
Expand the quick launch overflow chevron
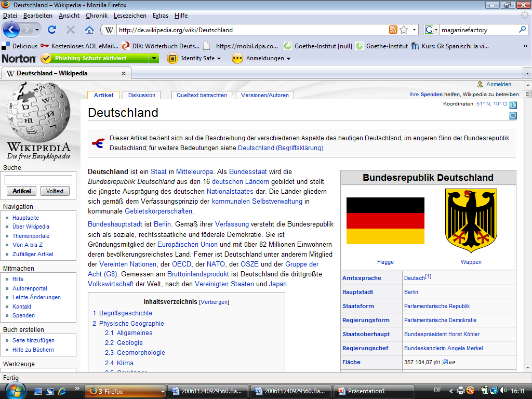click(x=77, y=389)
